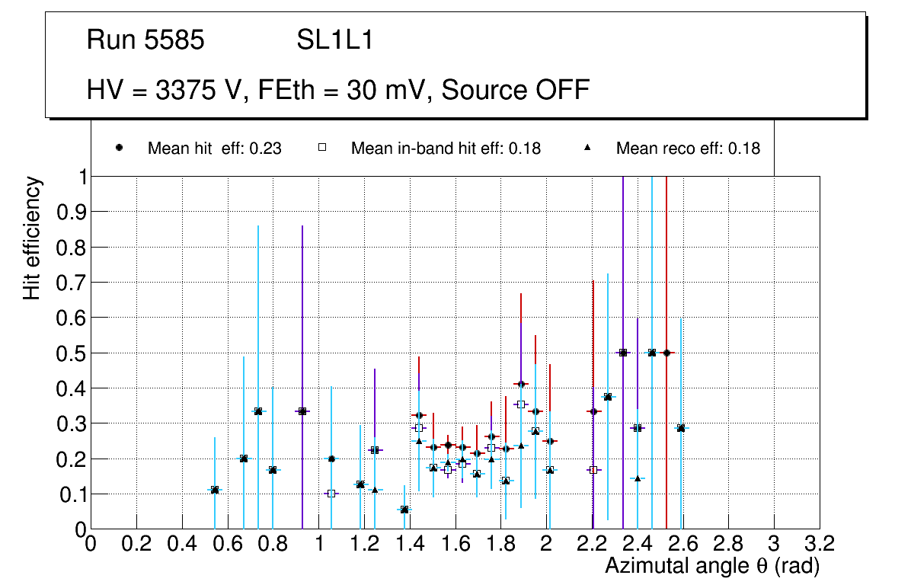Click the open square legend marker
Viewport: 911px width, 588px height.
322,148
